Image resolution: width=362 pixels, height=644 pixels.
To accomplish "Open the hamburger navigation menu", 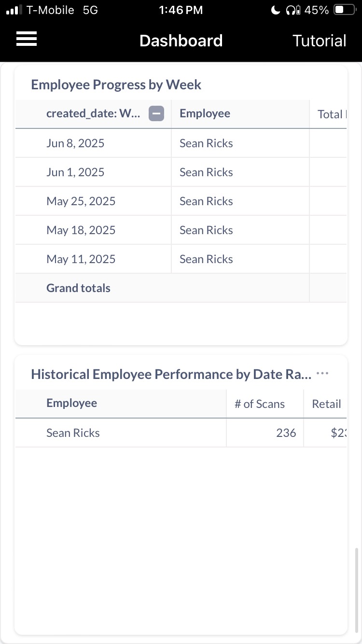I will point(27,39).
